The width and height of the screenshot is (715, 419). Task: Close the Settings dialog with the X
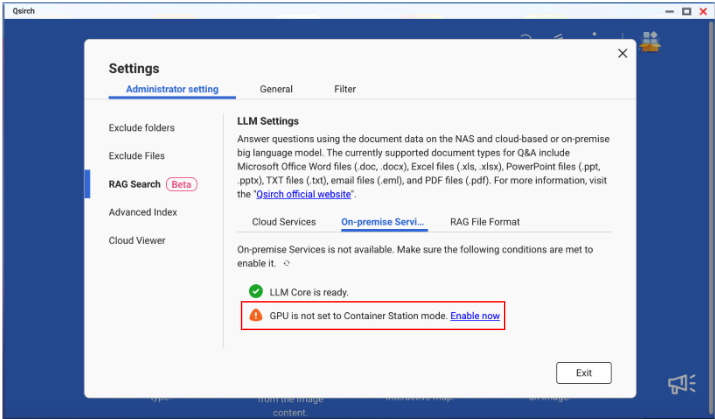click(x=622, y=54)
